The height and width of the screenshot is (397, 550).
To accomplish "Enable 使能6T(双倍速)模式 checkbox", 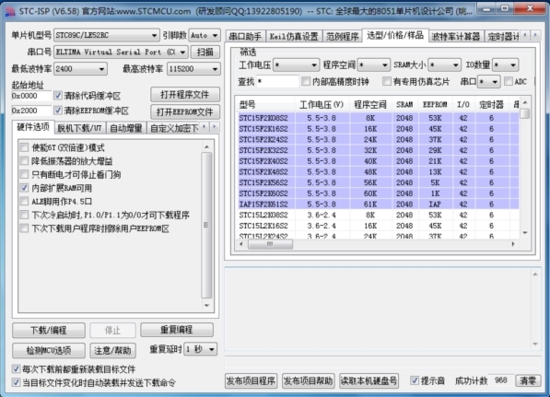I will click(24, 147).
